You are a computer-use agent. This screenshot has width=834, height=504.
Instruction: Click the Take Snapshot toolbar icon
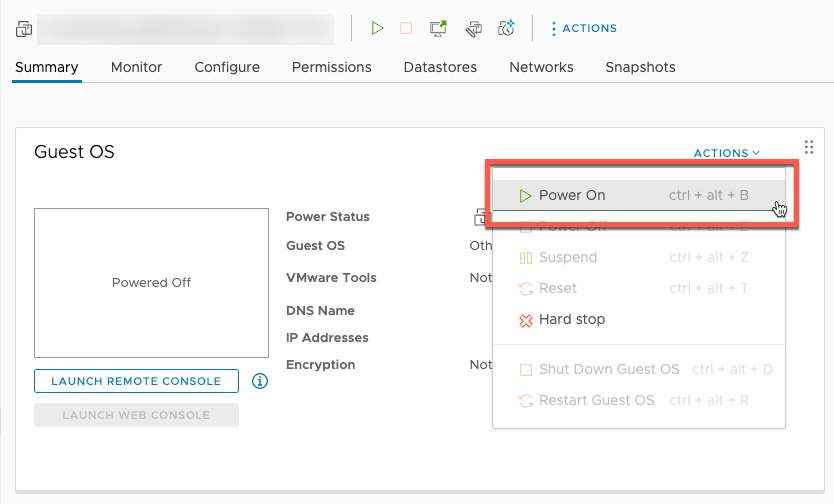506,28
